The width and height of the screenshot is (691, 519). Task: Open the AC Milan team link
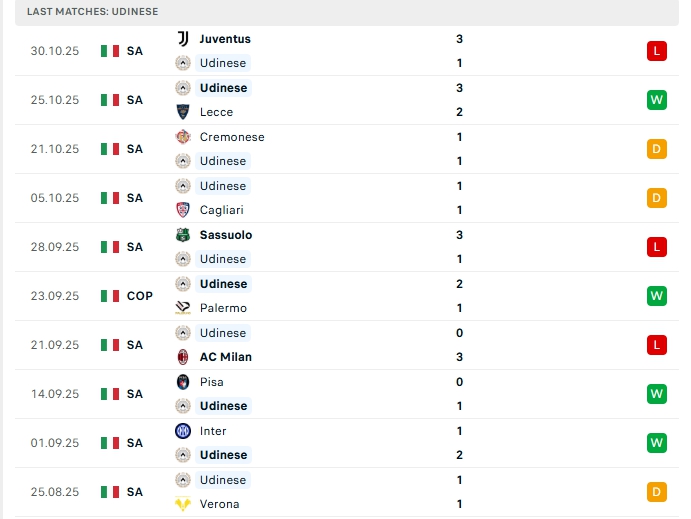point(226,357)
